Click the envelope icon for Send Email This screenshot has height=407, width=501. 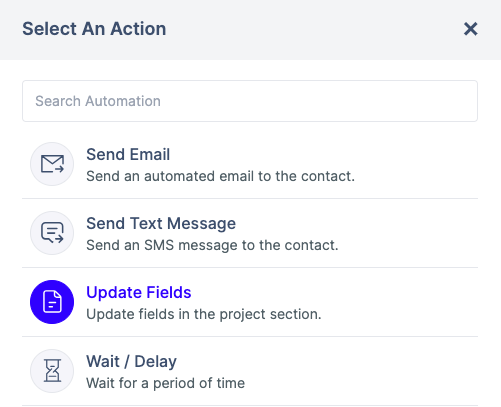tap(52, 164)
